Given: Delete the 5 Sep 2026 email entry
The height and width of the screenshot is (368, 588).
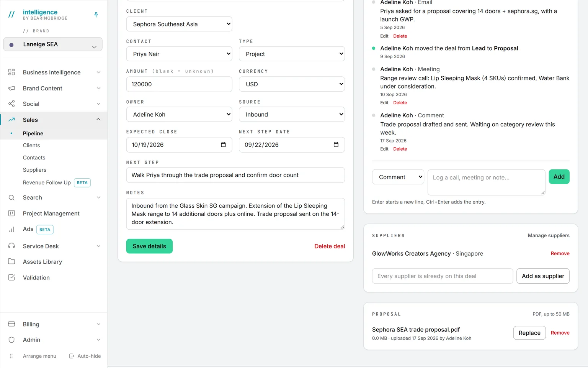Looking at the screenshot, I should (x=400, y=36).
